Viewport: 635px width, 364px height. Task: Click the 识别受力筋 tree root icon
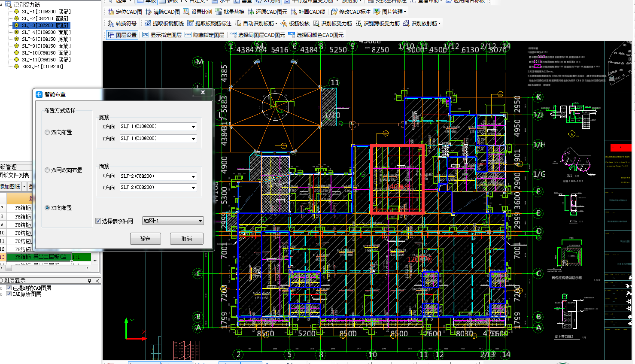tap(8, 4)
